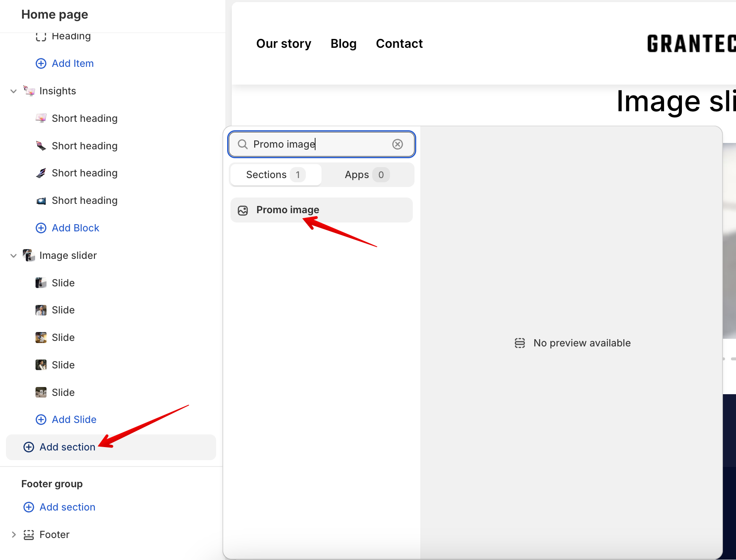Click the plus icon beside Add Block

[41, 228]
